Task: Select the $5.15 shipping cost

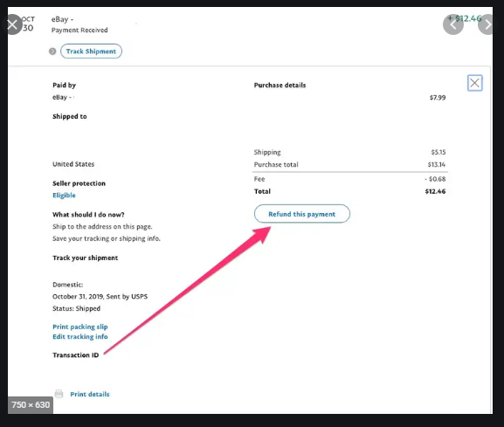Action: click(438, 152)
